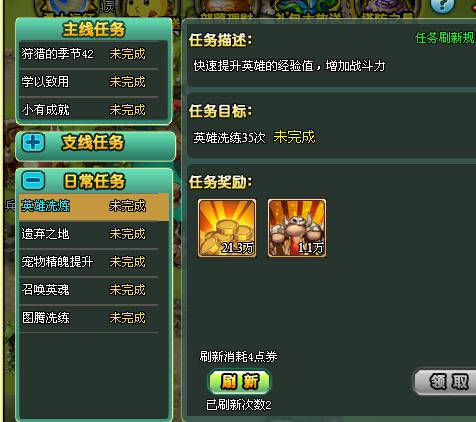
Task: Click the gold coins reward icon
Action: click(x=227, y=228)
